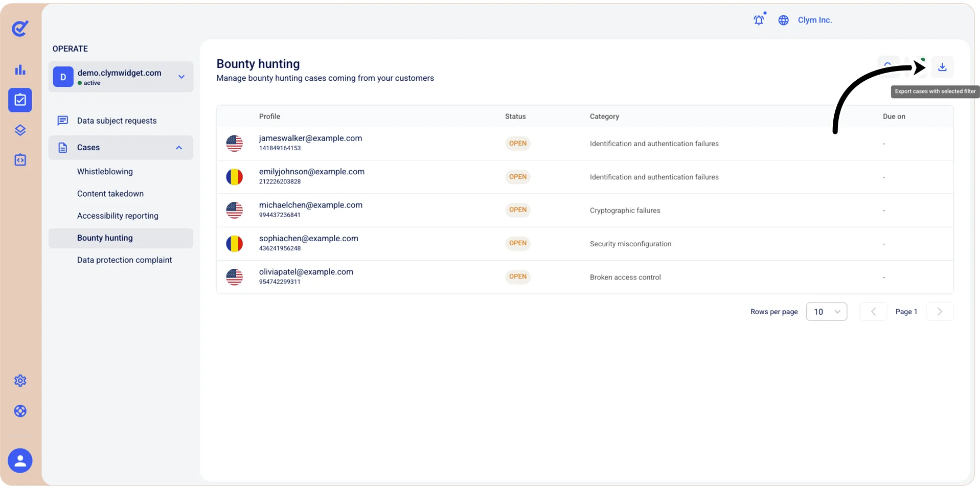The width and height of the screenshot is (980, 488).
Task: Open the rows per page dropdown
Action: (826, 312)
